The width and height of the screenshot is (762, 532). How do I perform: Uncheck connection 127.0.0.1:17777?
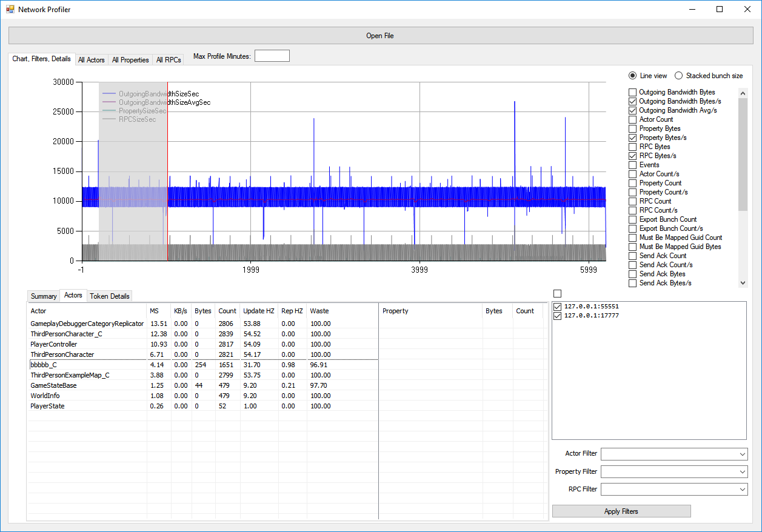pyautogui.click(x=558, y=316)
